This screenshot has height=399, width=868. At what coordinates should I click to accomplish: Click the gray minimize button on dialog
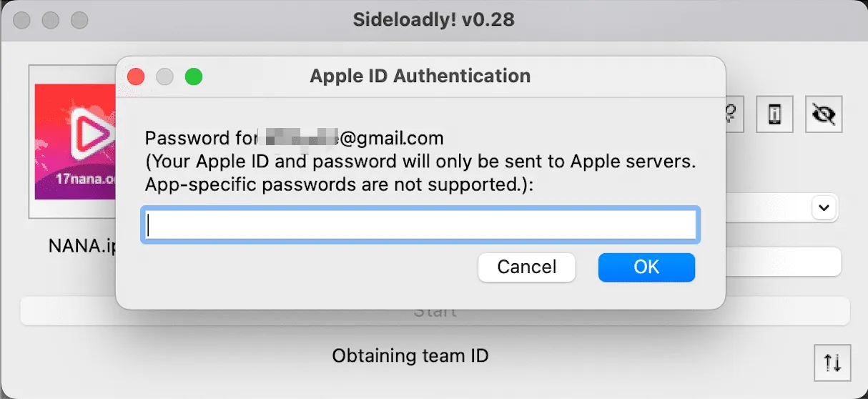tap(164, 77)
